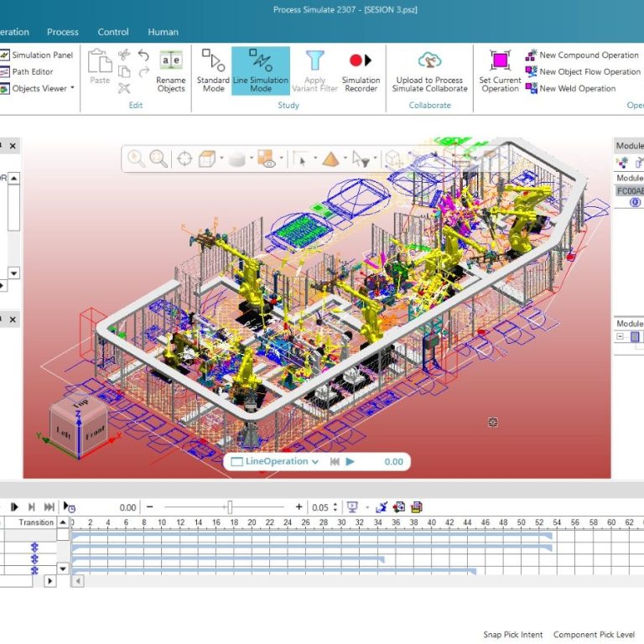Screen dimensions: 644x644
Task: Open the Objects Viewer dropdown
Action: [x=72, y=88]
